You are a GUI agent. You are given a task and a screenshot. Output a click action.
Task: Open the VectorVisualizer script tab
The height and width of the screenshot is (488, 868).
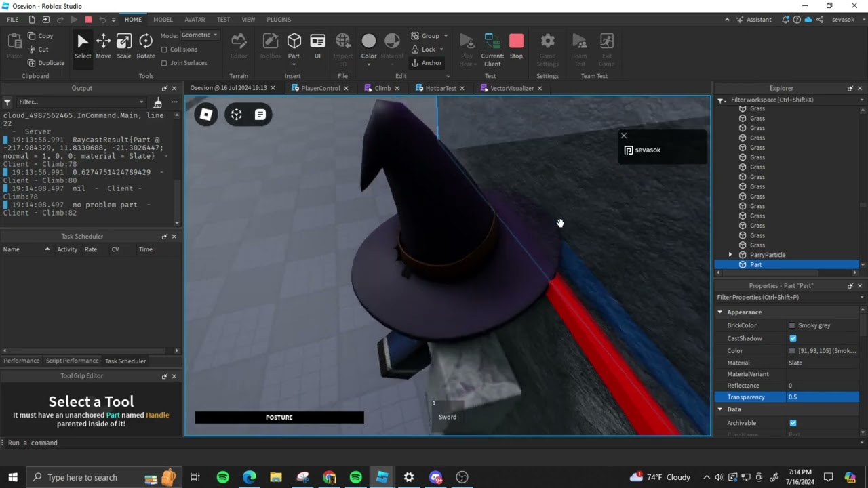click(512, 88)
